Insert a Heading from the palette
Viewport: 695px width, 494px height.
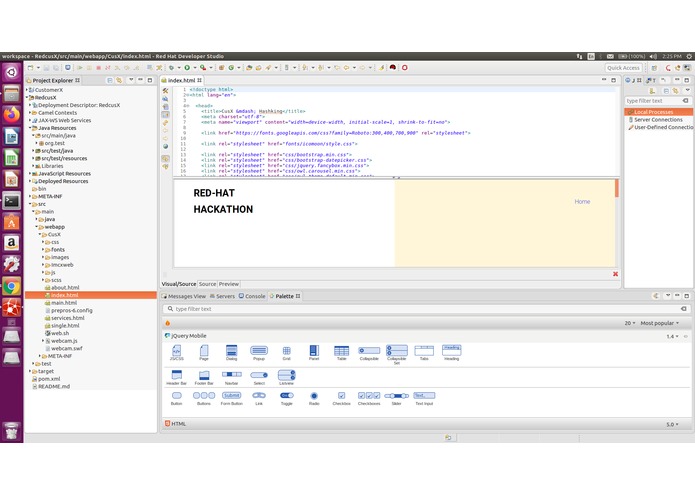coord(452,353)
